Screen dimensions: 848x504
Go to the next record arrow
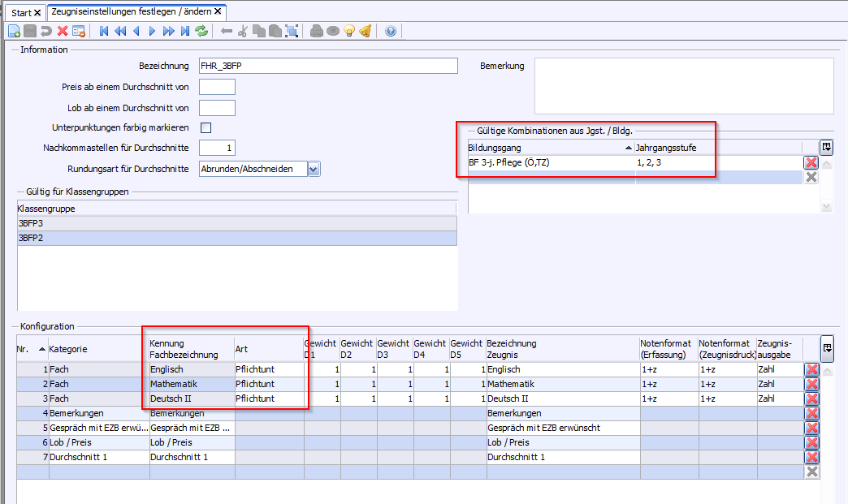pyautogui.click(x=152, y=31)
